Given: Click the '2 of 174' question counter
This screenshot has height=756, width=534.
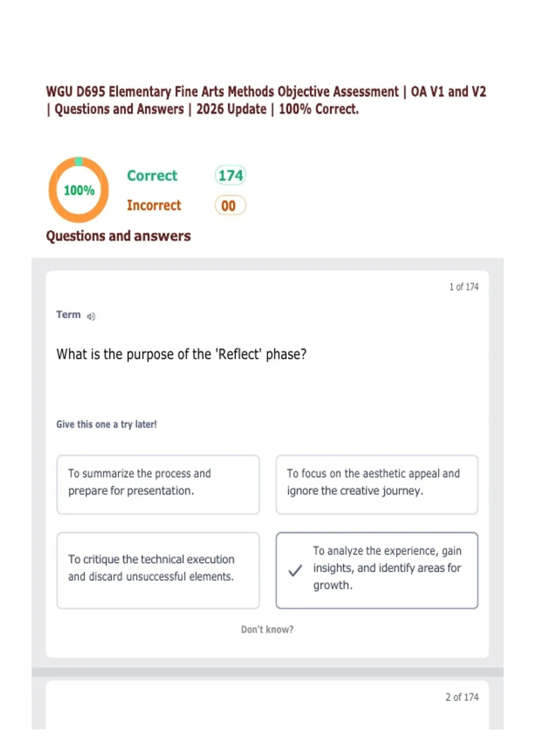Looking at the screenshot, I should [x=461, y=697].
